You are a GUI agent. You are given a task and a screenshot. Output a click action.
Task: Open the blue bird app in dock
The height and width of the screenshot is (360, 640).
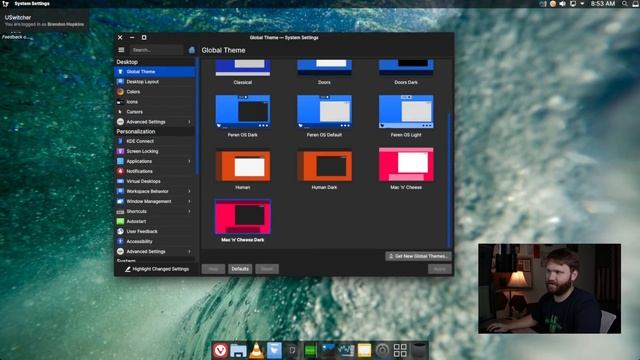[x=274, y=350]
